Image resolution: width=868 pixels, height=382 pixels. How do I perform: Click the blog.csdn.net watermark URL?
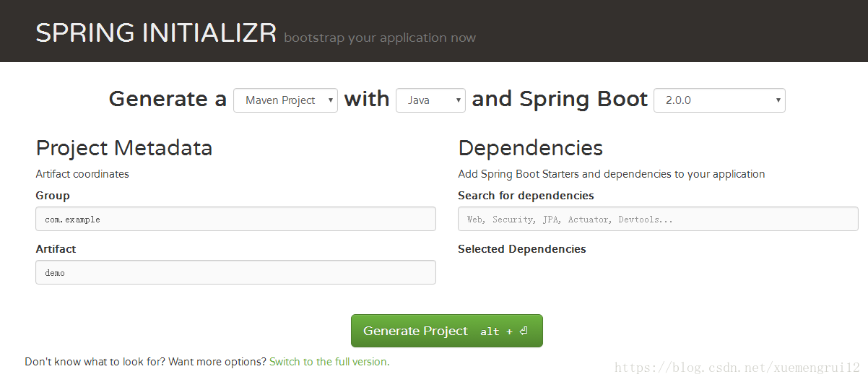(737, 368)
